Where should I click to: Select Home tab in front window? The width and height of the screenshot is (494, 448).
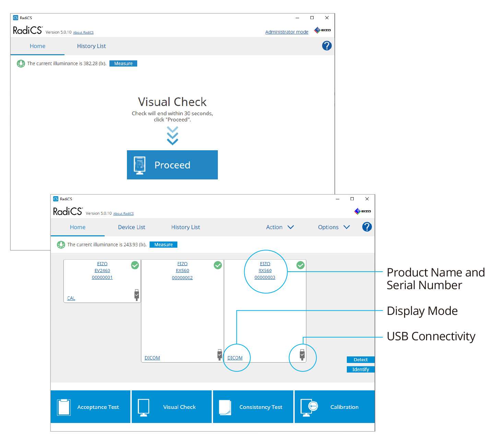[78, 227]
